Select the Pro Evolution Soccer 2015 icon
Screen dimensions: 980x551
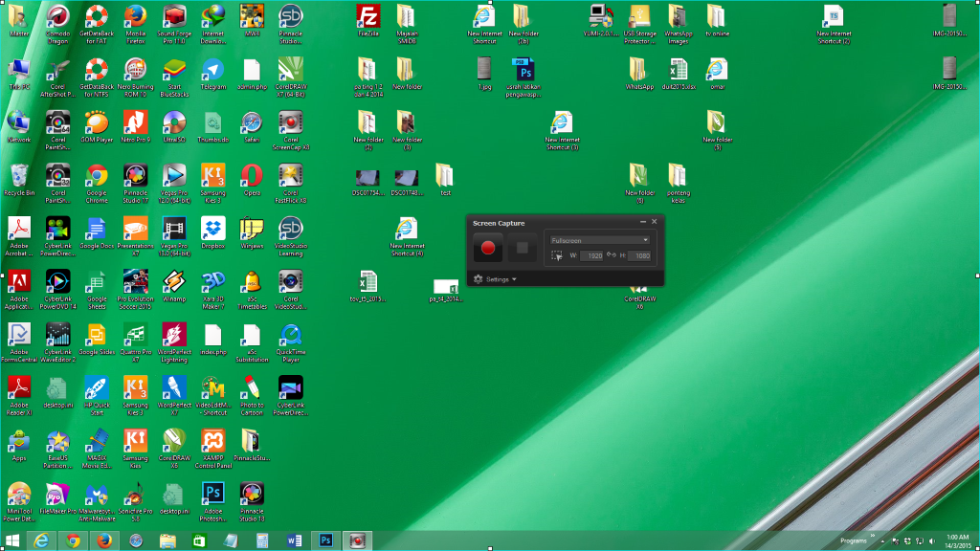(135, 289)
